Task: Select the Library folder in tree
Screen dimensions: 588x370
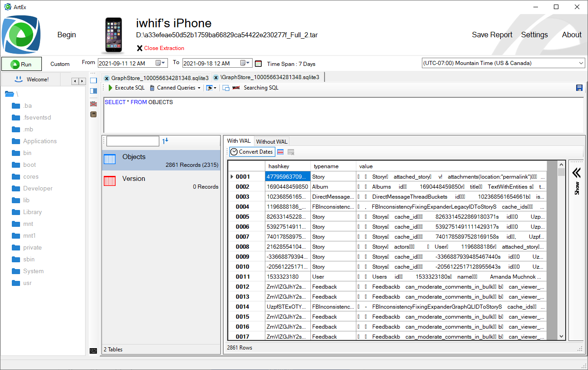Action: [x=27, y=212]
